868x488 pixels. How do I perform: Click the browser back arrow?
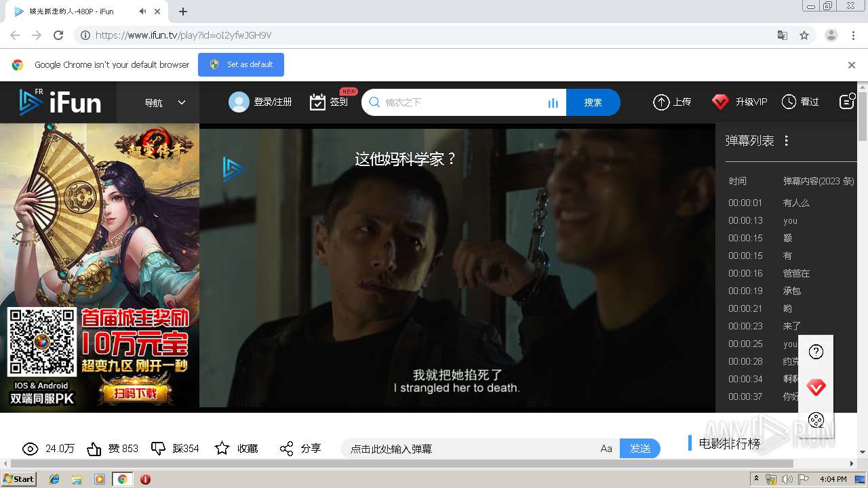click(15, 35)
